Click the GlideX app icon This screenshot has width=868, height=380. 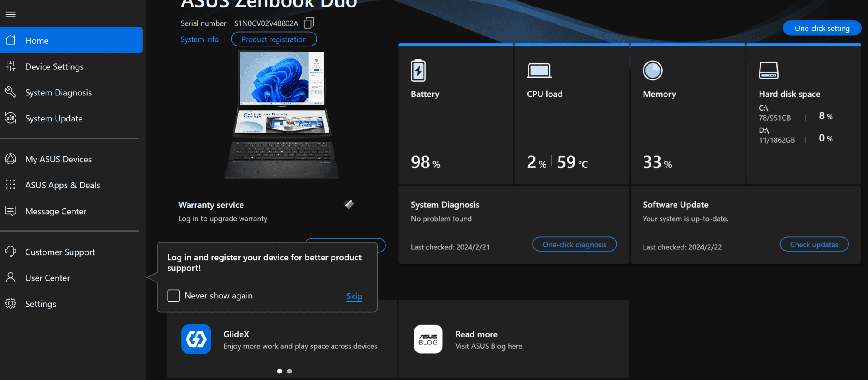click(196, 339)
